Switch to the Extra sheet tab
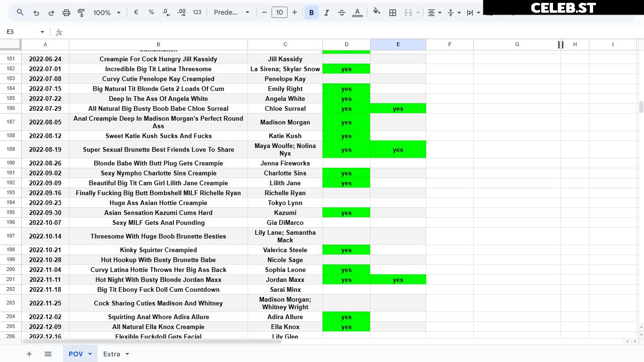This screenshot has width=644, height=362. point(112,354)
